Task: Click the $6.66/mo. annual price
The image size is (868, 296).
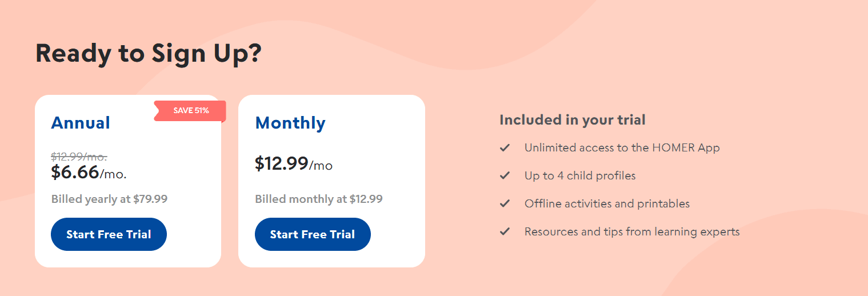Action: coord(89,172)
